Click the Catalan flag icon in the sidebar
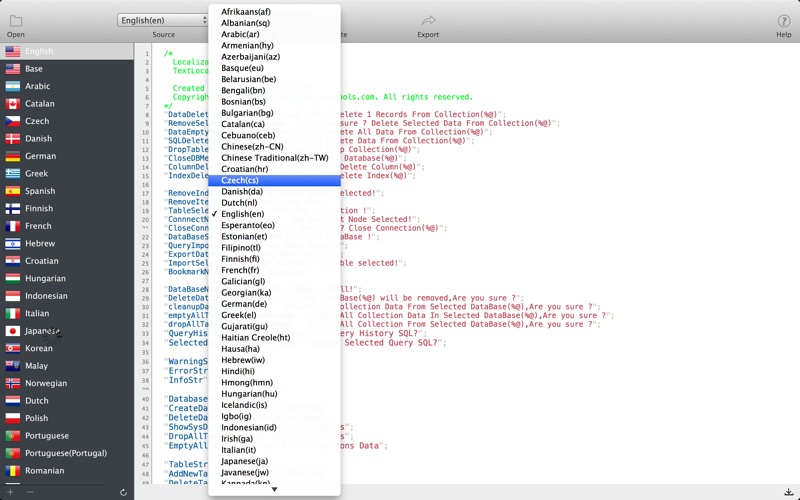 pos(13,104)
